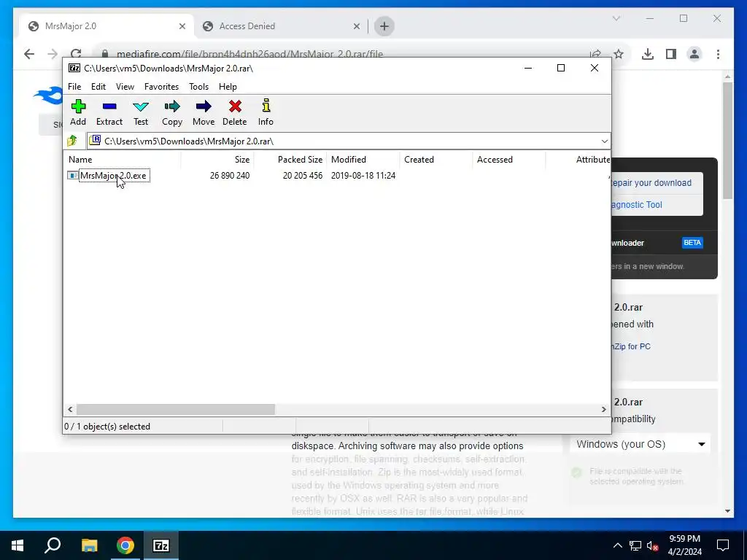Close the MrsMajor 2.0 tab
This screenshot has width=747, height=560.
[x=182, y=26]
